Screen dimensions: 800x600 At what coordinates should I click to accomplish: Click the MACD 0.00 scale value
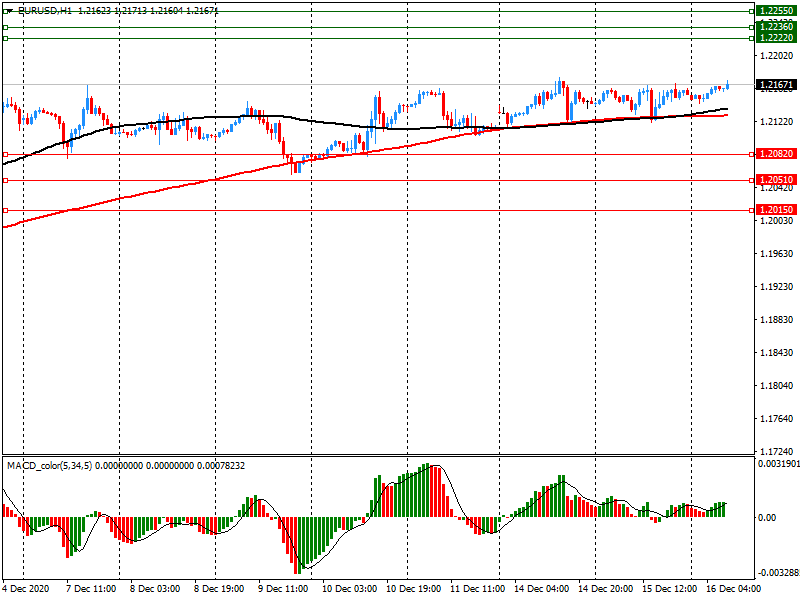[766, 517]
